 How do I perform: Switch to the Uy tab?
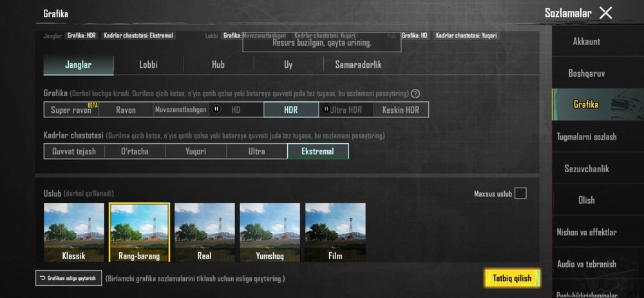coord(289,65)
